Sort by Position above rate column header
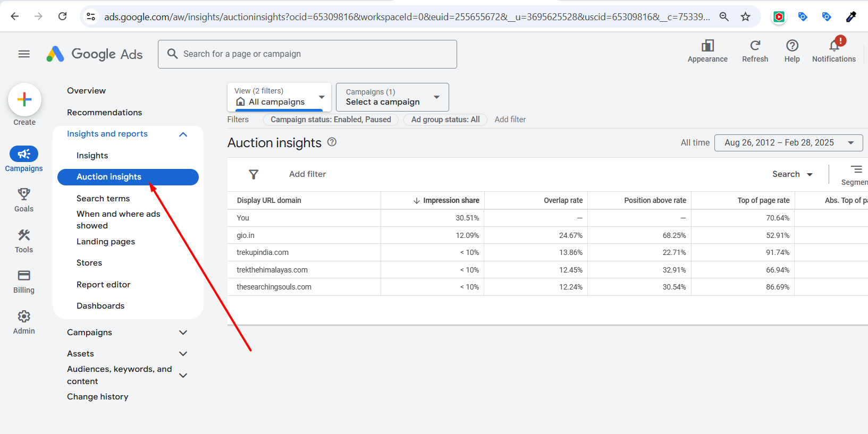This screenshot has width=868, height=434. (655, 200)
